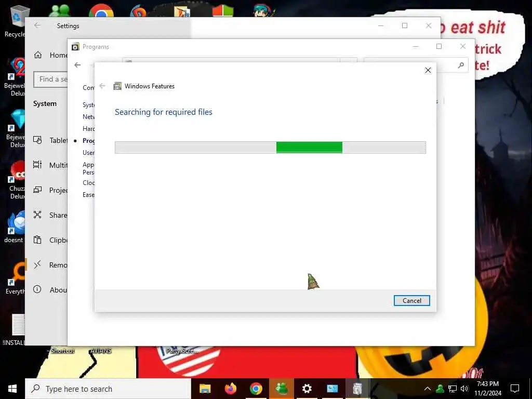The image size is (532, 399).
Task: Click the taskbar search box
Action: pos(108,389)
